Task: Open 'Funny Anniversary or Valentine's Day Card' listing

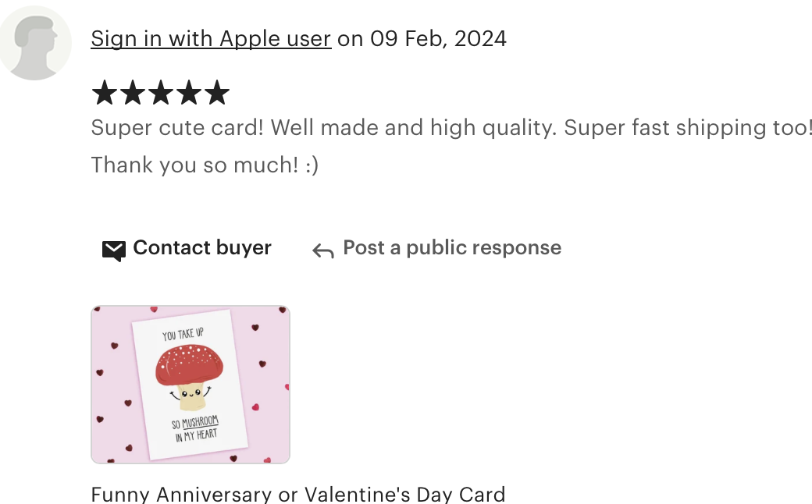Action: click(297, 494)
